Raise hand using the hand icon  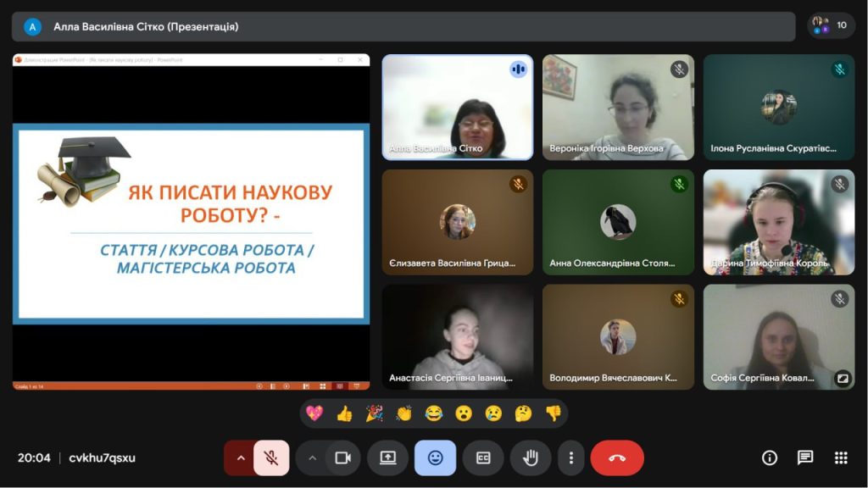coord(531,457)
